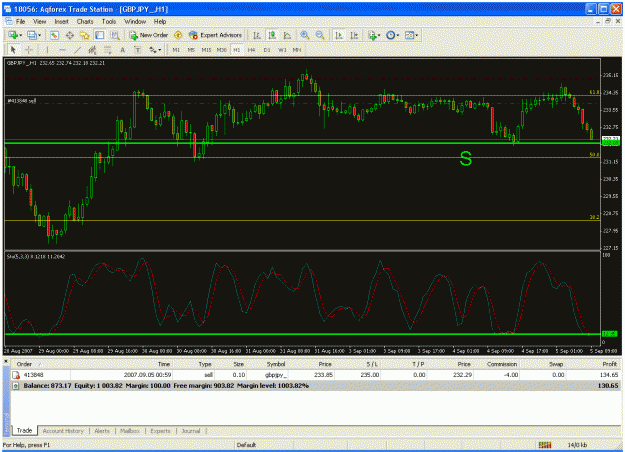The image size is (625, 452).
Task: Click the Expert Advisors button
Action: point(216,35)
